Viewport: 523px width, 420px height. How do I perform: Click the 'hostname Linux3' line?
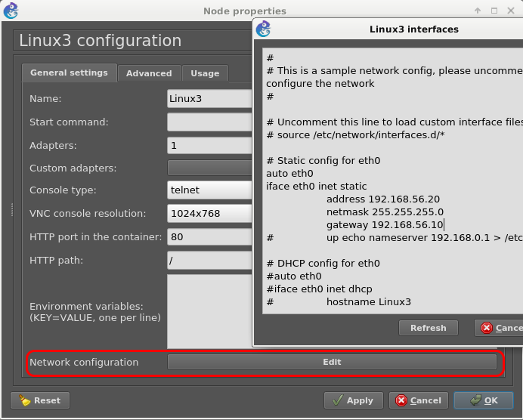click(369, 302)
